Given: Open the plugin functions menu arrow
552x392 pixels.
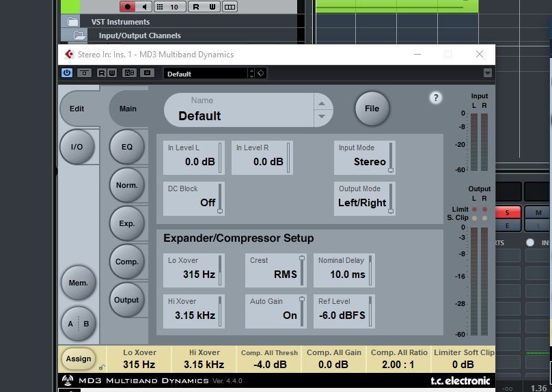Looking at the screenshot, I should (x=487, y=73).
